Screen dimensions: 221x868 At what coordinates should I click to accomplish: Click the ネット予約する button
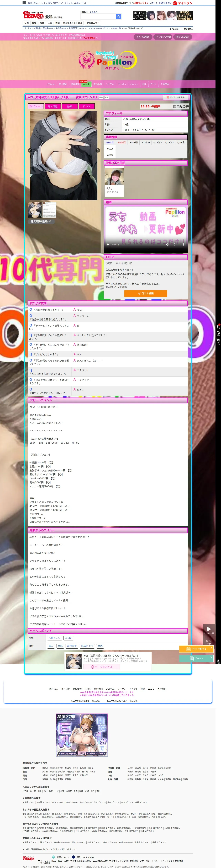click(x=196, y=649)
